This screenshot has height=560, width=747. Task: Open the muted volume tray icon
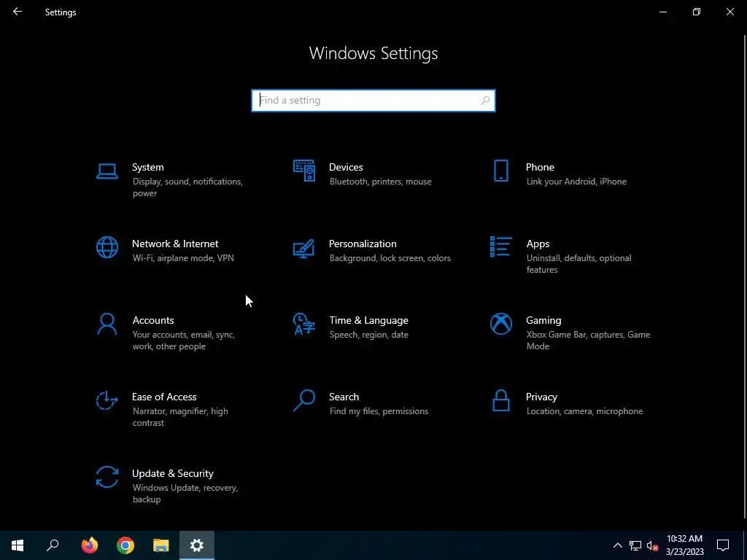[653, 545]
